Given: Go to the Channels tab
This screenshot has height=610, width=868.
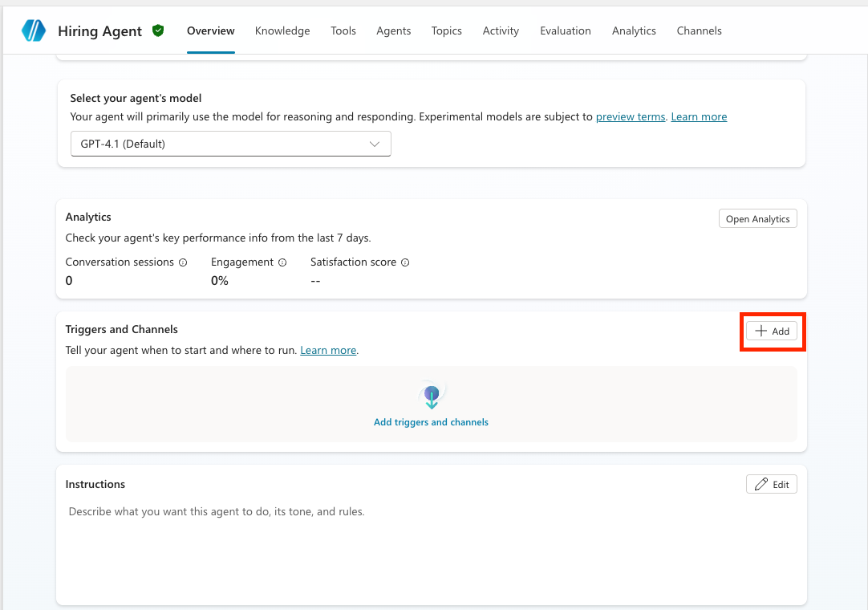Looking at the screenshot, I should click(700, 31).
